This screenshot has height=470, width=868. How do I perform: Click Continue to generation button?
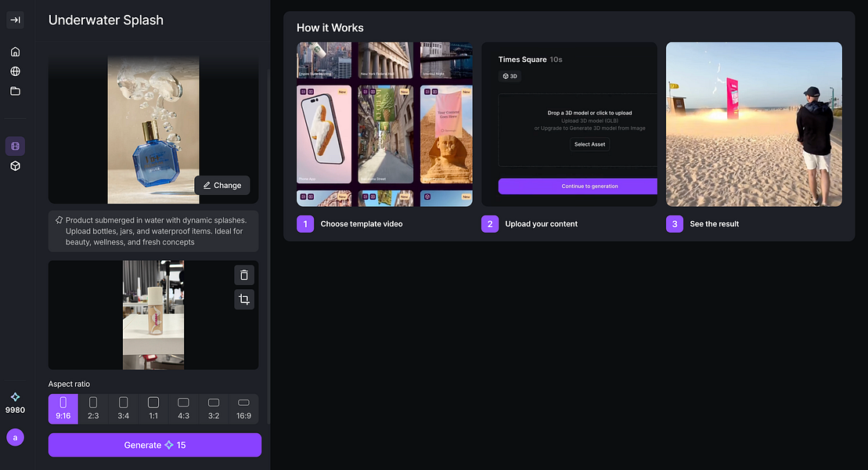pos(578,186)
